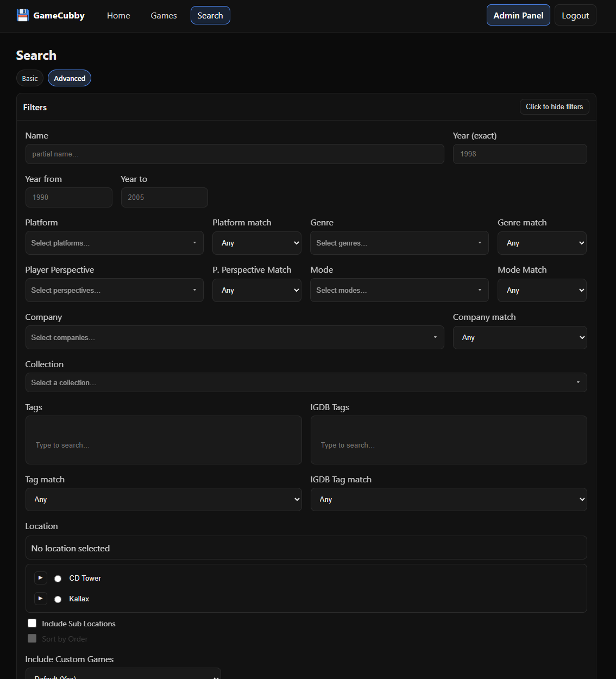Open the Select genres dropdown
This screenshot has width=616, height=679.
399,243
